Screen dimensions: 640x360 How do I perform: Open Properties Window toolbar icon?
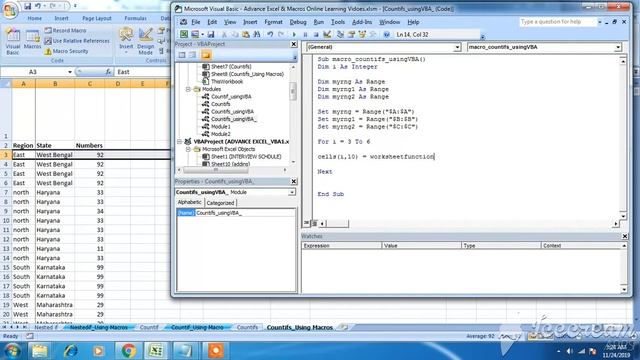351,35
